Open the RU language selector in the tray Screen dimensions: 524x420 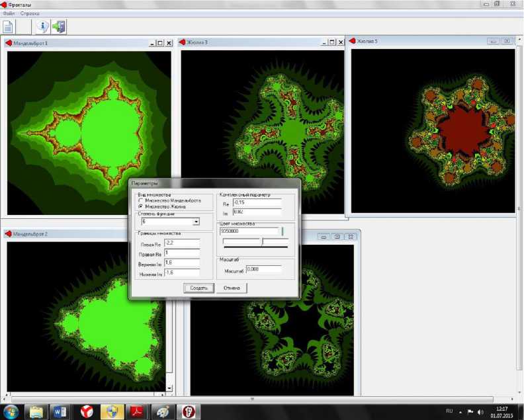point(449,411)
